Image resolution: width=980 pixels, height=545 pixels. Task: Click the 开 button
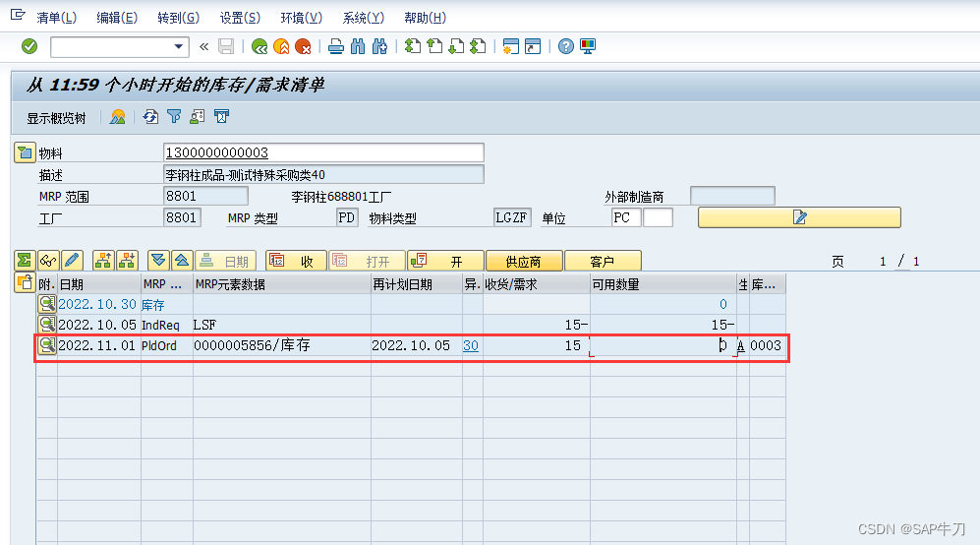(x=445, y=261)
